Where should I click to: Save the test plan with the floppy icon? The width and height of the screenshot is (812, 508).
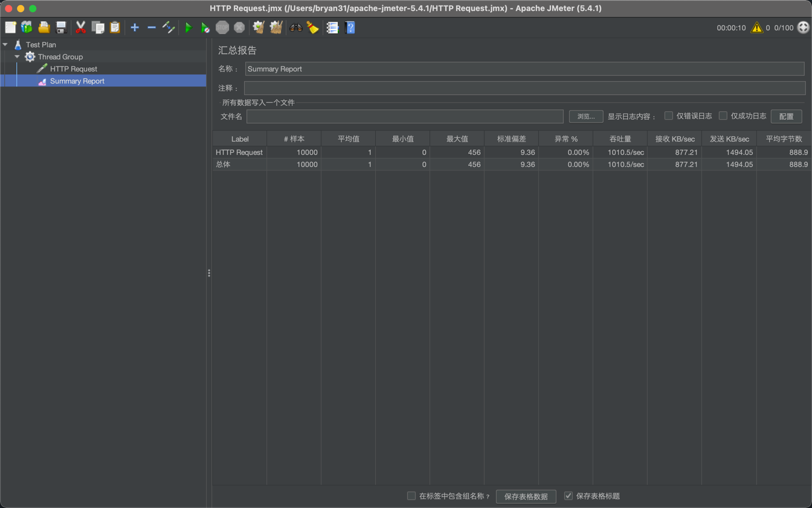[60, 27]
